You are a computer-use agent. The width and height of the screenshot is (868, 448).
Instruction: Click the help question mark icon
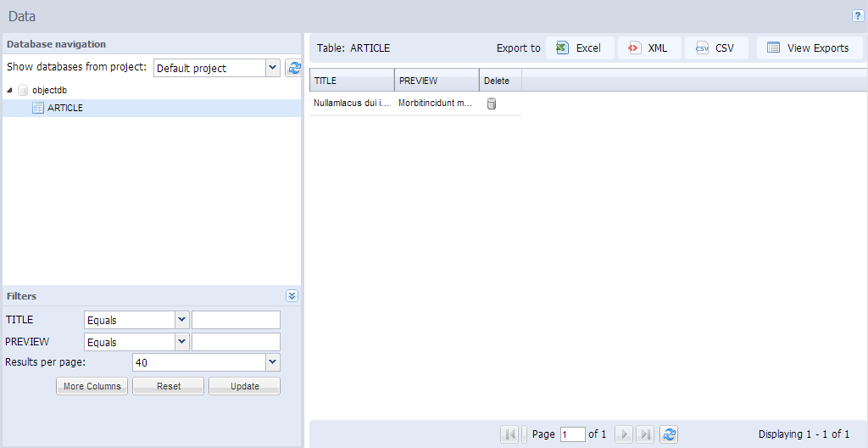pos(857,16)
